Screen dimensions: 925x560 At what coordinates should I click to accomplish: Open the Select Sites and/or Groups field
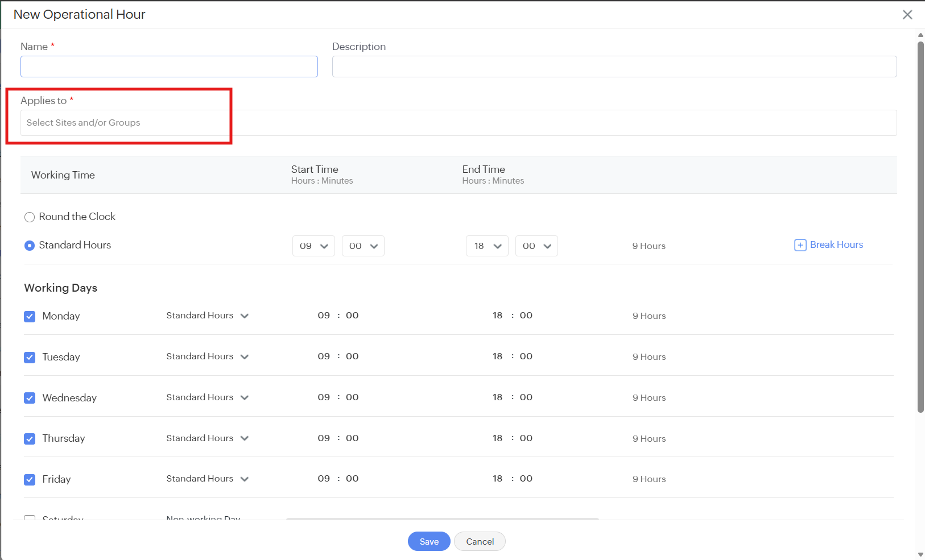[459, 123]
